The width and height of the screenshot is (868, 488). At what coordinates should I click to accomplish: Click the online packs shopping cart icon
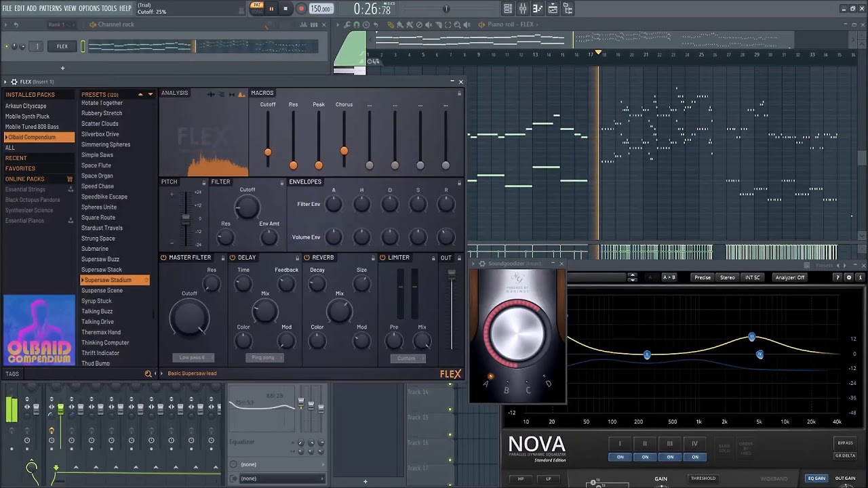(69, 179)
